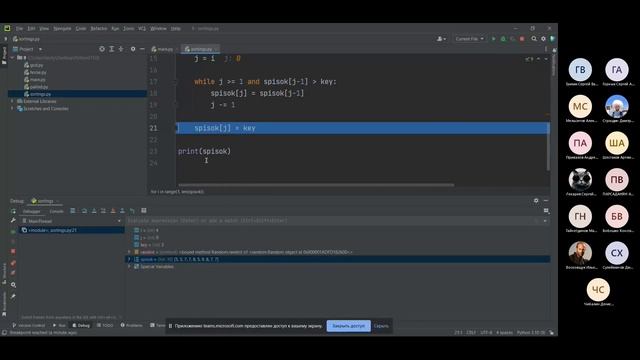Open the Edit menu

click(31, 29)
